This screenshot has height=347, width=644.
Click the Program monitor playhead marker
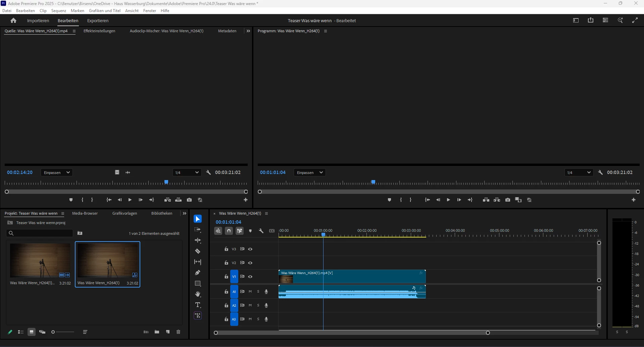373,182
